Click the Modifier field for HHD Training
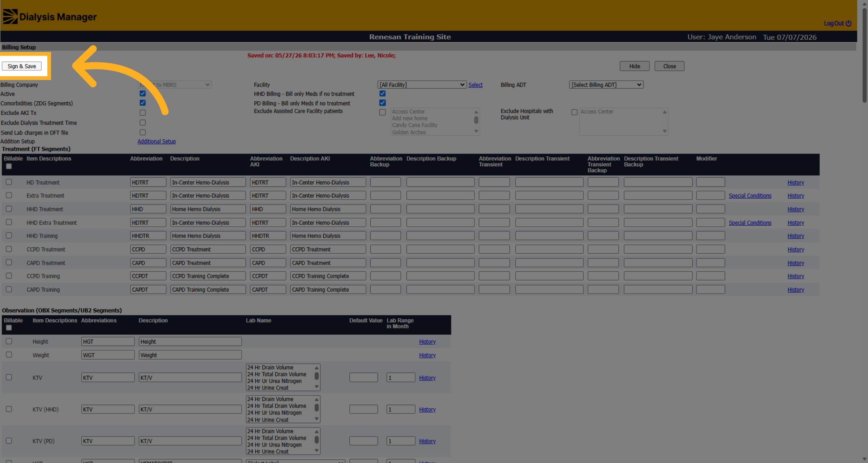 tap(710, 236)
